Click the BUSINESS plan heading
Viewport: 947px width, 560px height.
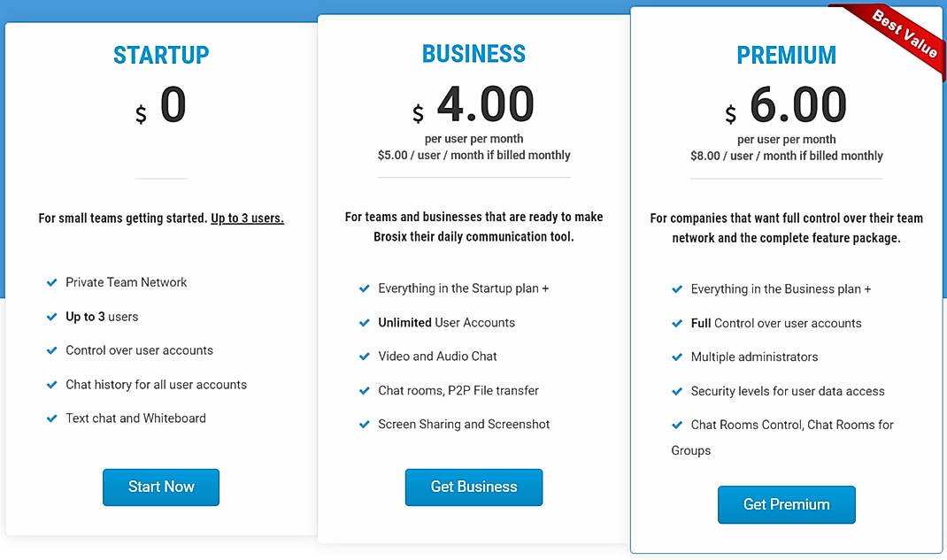(x=473, y=53)
